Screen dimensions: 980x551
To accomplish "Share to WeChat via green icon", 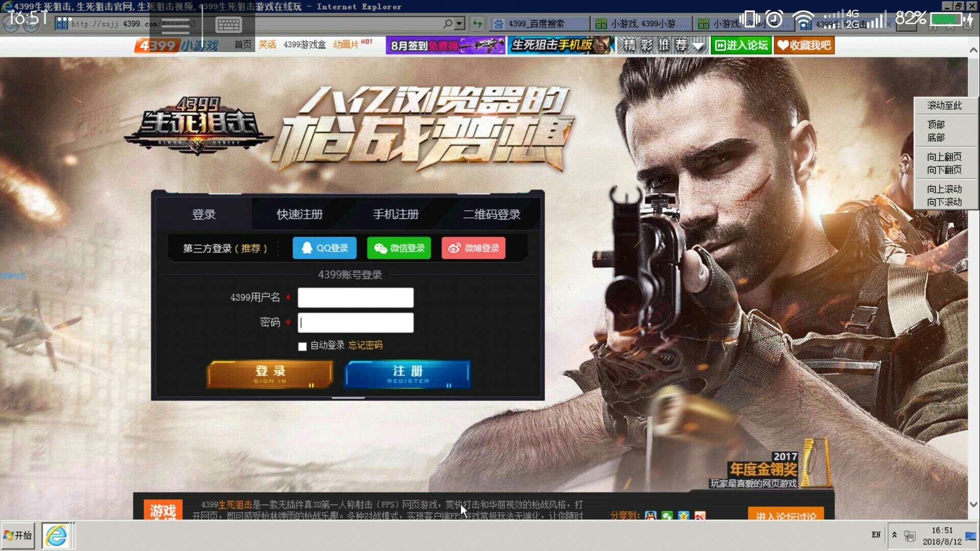I will (667, 515).
